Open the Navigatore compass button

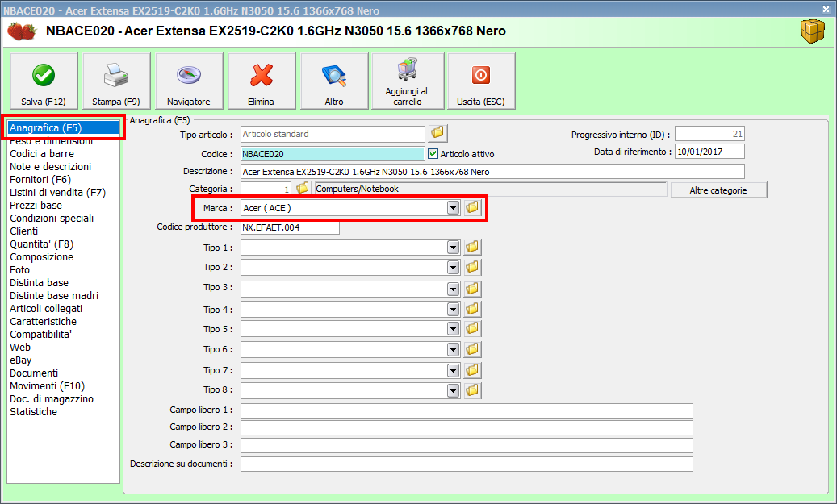tap(189, 81)
